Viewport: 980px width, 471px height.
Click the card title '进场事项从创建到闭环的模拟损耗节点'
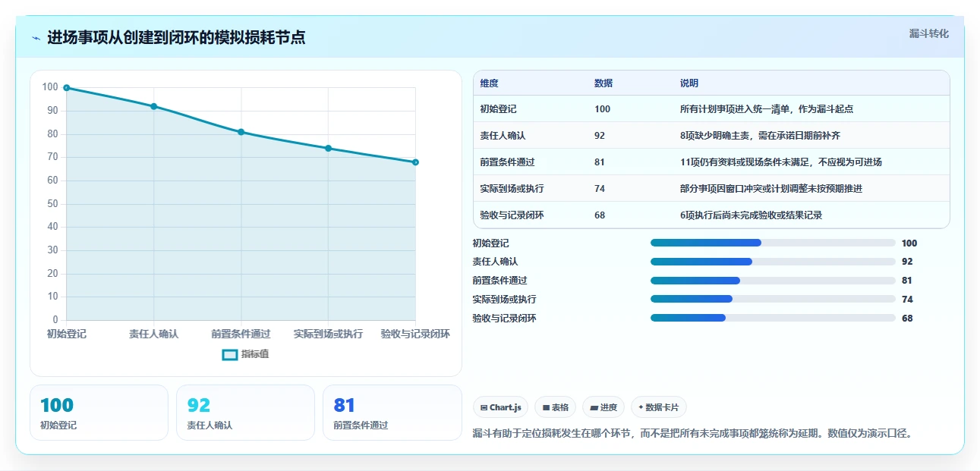176,38
